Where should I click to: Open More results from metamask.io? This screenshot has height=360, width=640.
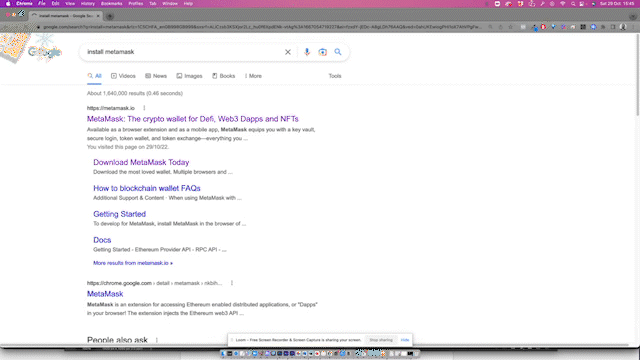tap(133, 263)
